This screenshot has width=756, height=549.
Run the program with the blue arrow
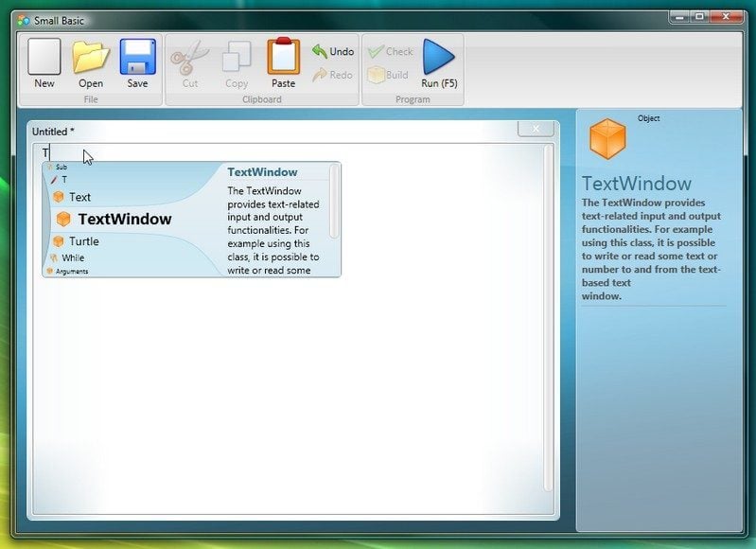[439, 58]
